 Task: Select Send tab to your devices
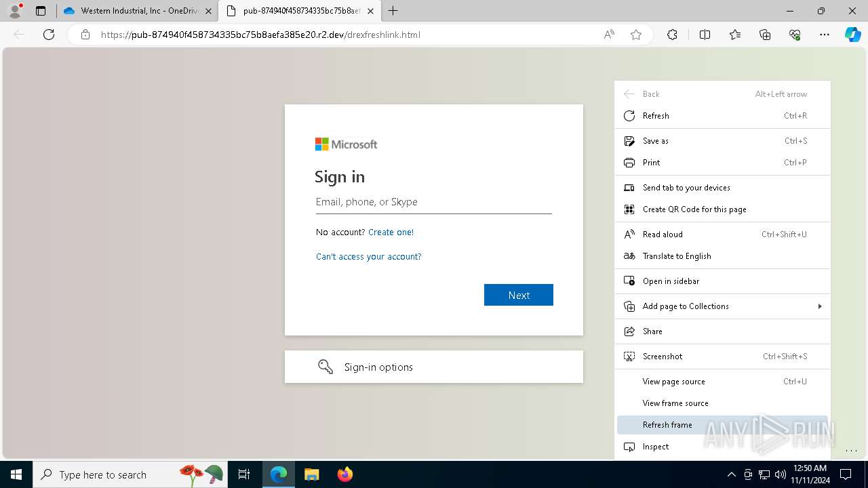point(722,188)
